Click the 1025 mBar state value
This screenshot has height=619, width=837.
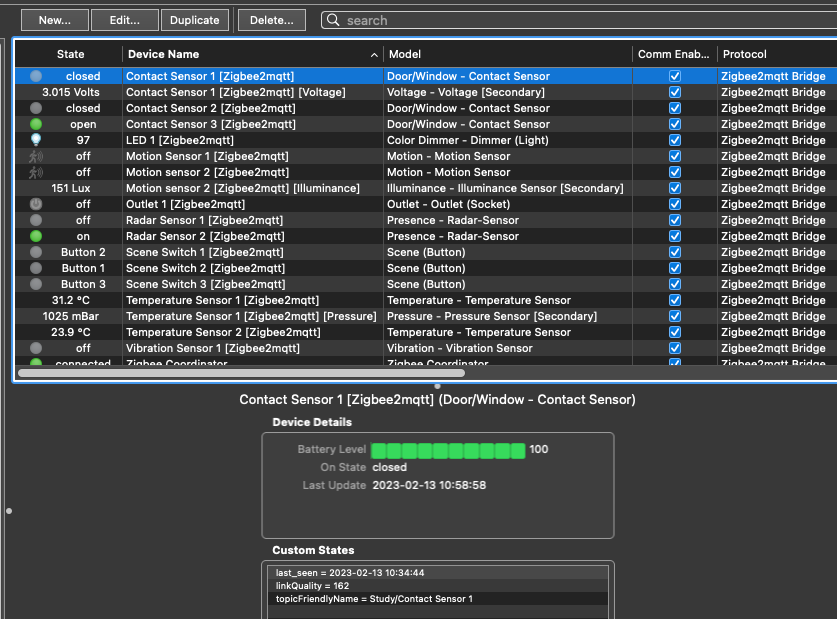[x=70, y=316]
